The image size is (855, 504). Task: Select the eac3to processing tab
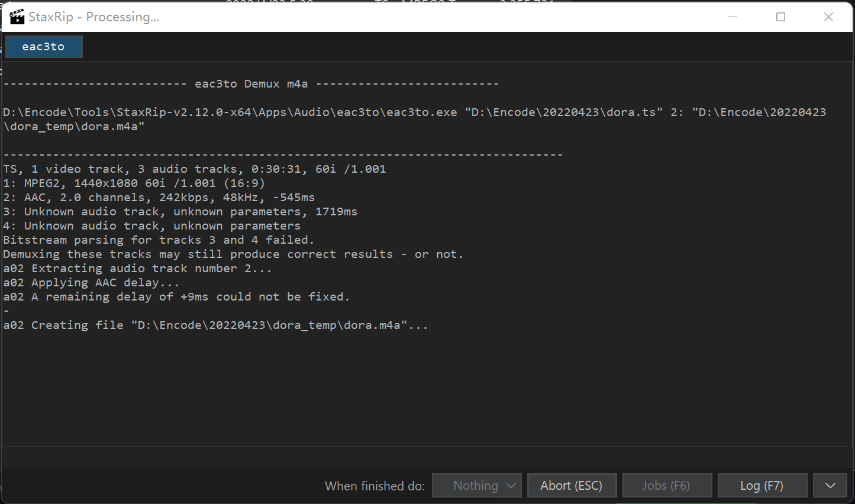pyautogui.click(x=44, y=46)
